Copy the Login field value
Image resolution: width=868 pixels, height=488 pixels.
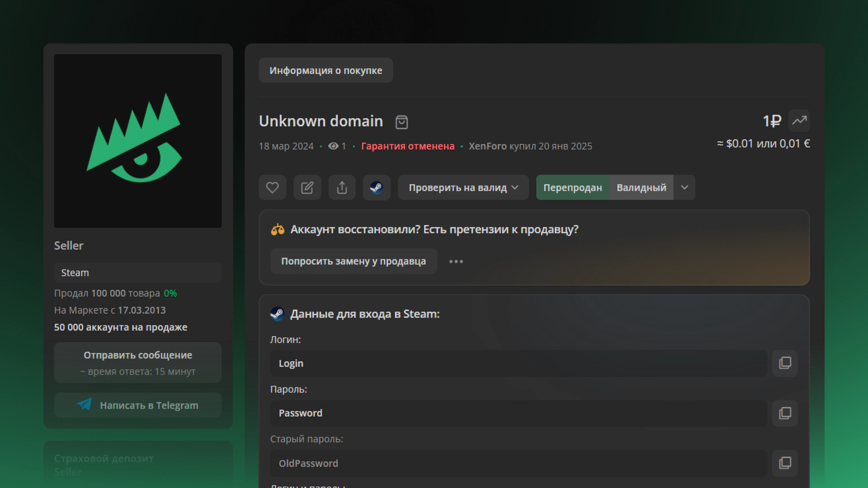[x=785, y=363]
